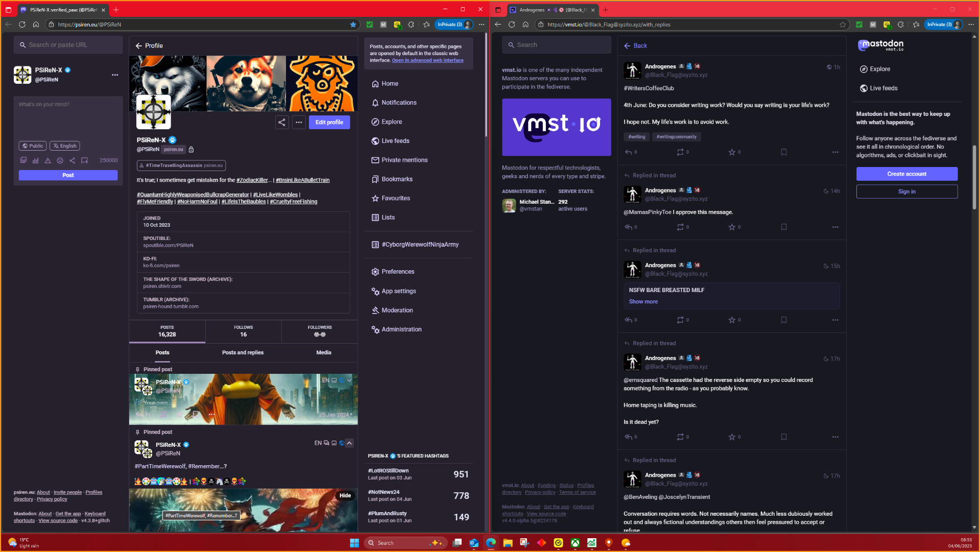Boost the #WritersCoffeeClub post

pyautogui.click(x=680, y=152)
